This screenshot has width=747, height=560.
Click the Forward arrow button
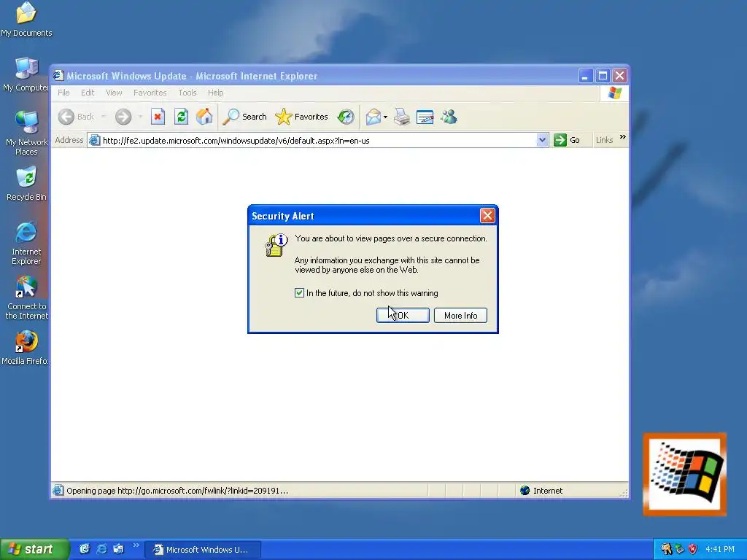(x=123, y=117)
